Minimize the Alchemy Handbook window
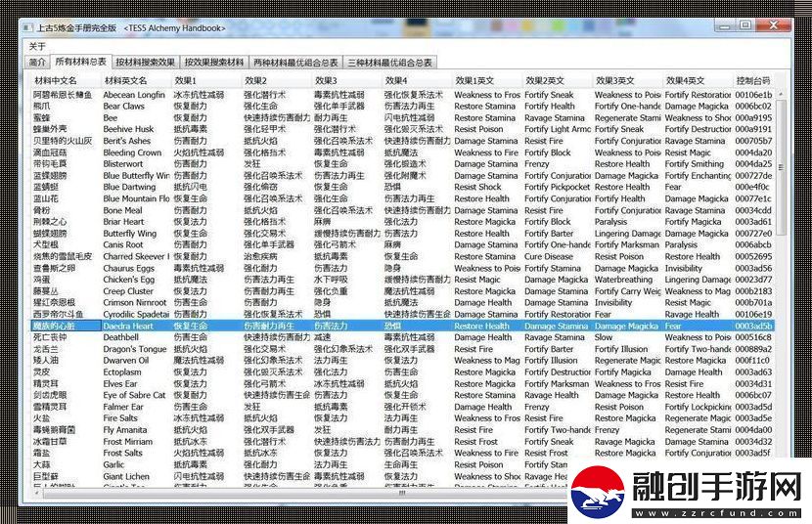 725,25
